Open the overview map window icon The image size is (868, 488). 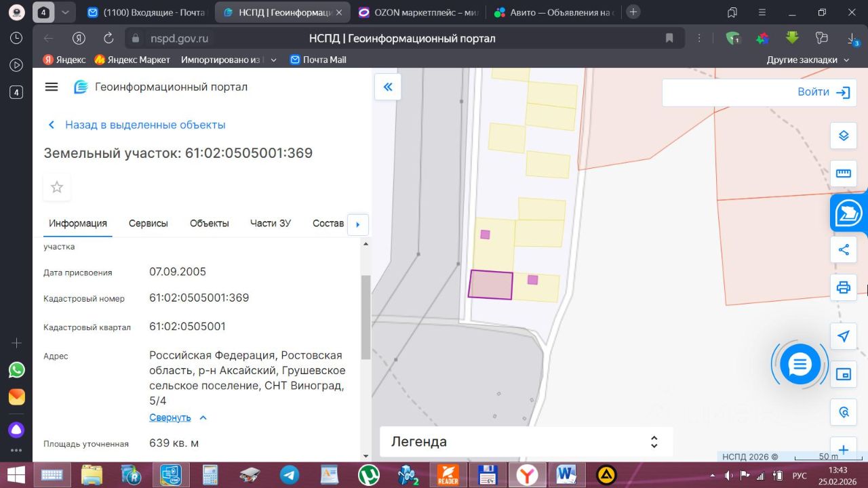pos(844,374)
